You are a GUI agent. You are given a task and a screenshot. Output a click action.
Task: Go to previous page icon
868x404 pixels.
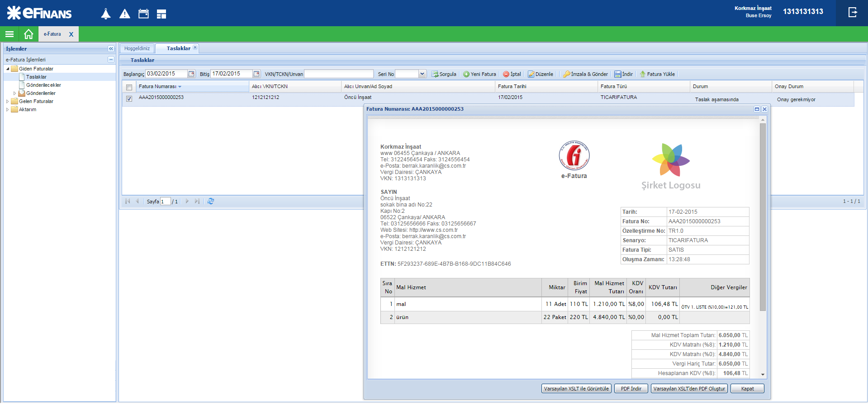pyautogui.click(x=138, y=201)
